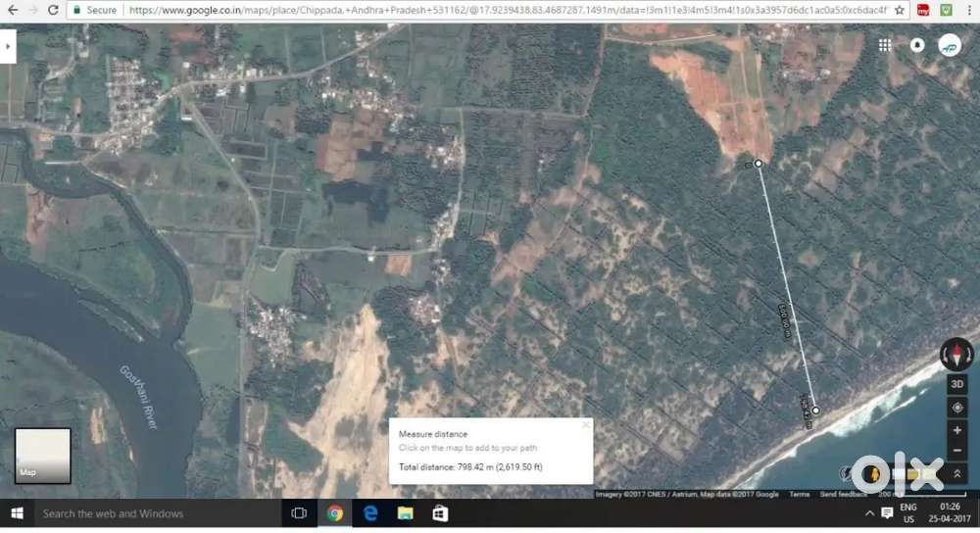
Task: Switch to Map view thumbnail
Action: point(42,456)
